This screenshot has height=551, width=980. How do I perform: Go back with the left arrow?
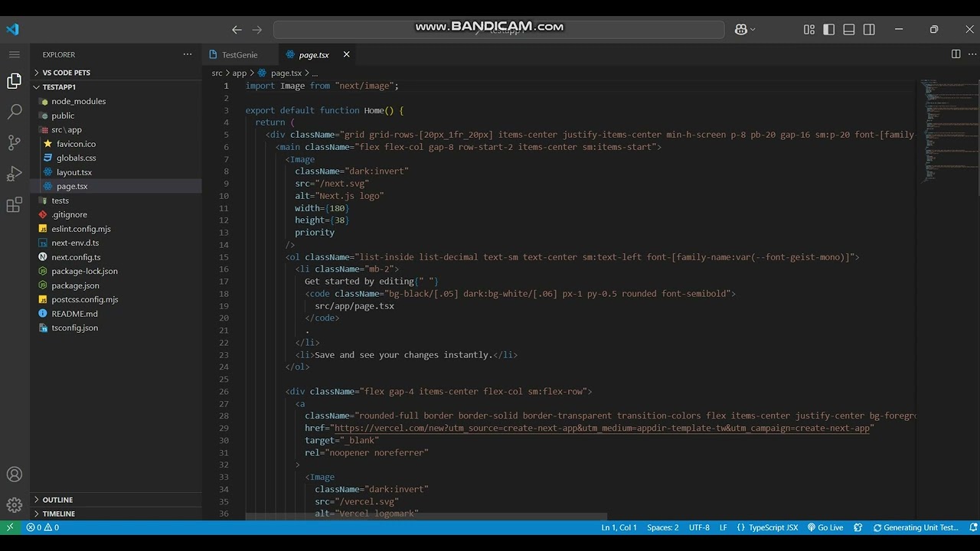[x=237, y=30]
